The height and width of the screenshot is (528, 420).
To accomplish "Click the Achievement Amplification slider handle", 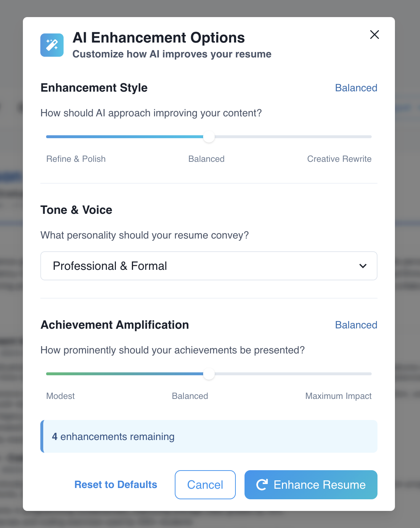I will [x=209, y=374].
